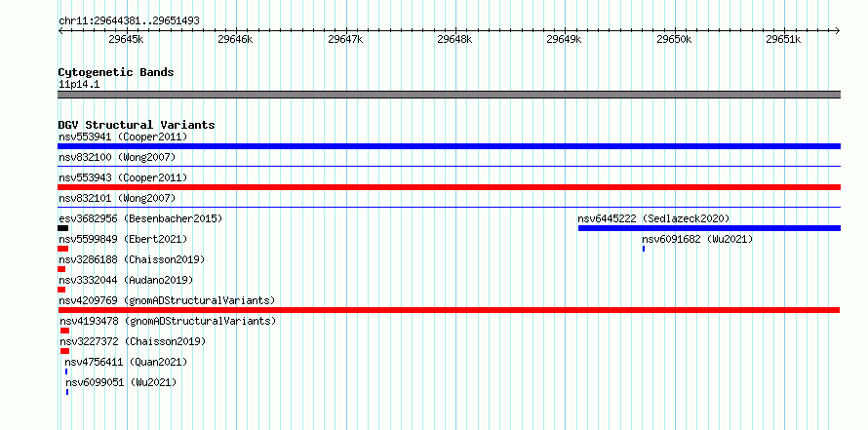868x430 pixels.
Task: Click nsv5599849 (Ebert2021) label
Action: tap(123, 239)
